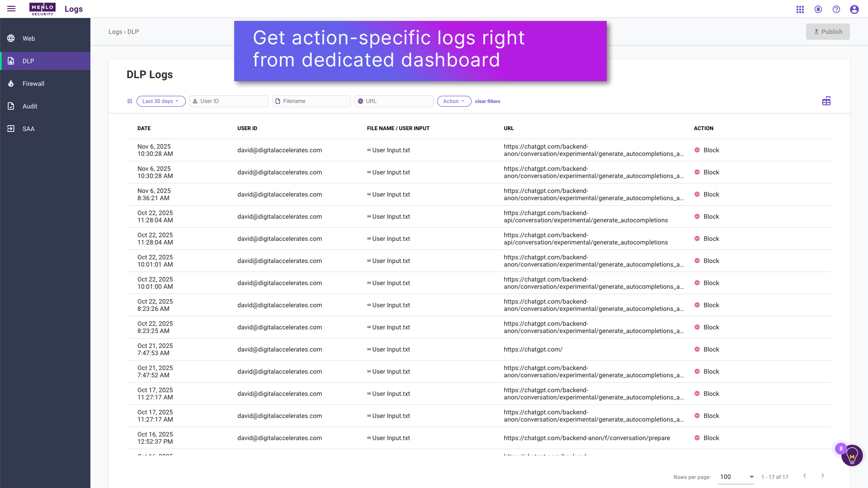
Task: Open the hamburger menu icon
Action: 11,9
